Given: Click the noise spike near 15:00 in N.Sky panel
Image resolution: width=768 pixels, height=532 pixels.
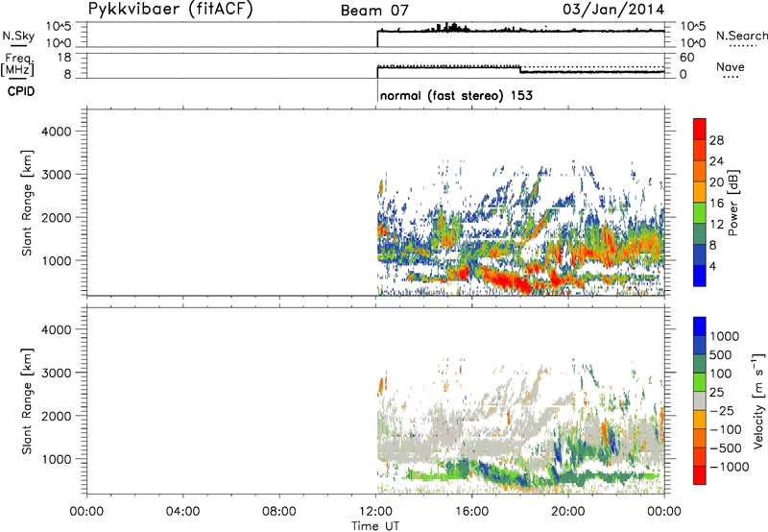Looking at the screenshot, I should tap(451, 27).
